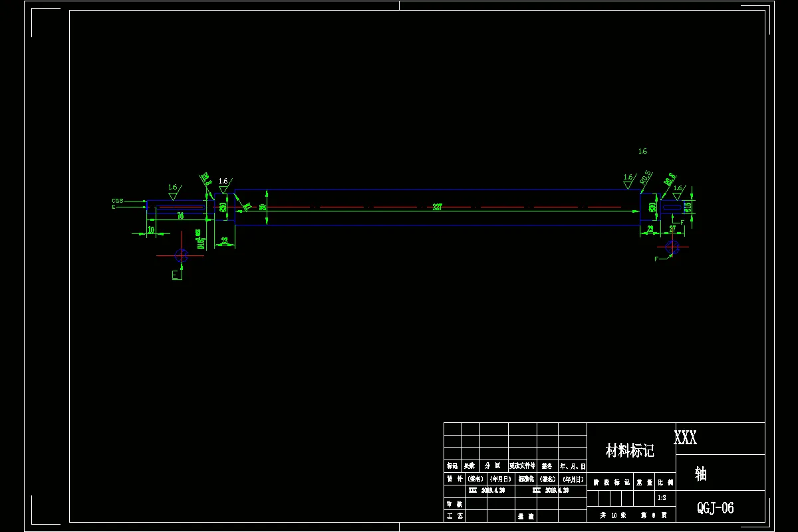Click the 轴 part name text
Image resolution: width=798 pixels, height=532 pixels.
[x=701, y=473]
